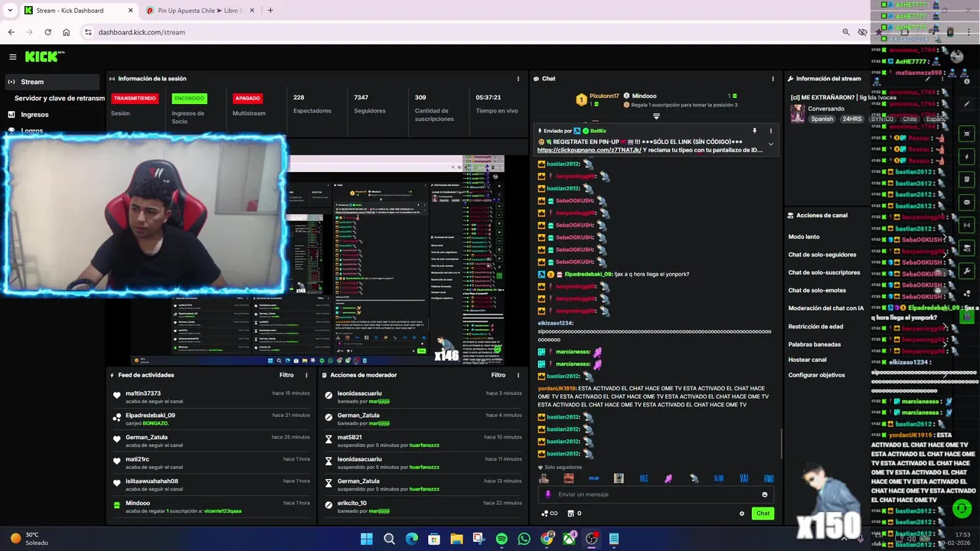Open WhatsApp from the taskbar
This screenshot has width=980, height=551.
pyautogui.click(x=524, y=539)
